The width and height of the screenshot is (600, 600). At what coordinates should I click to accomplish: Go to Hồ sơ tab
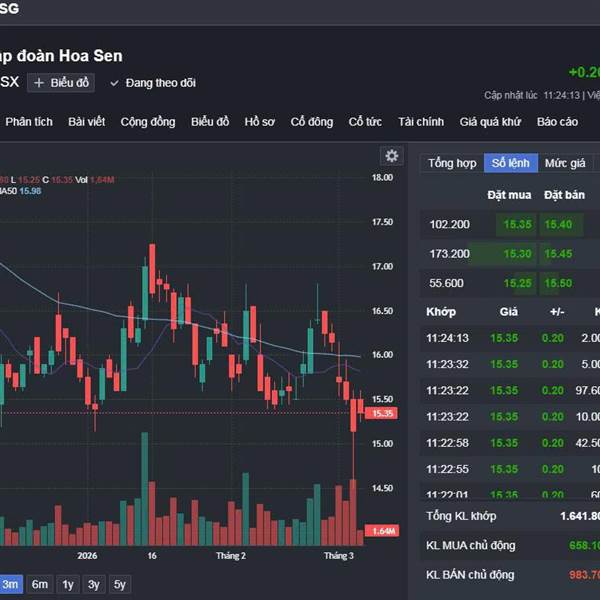tap(259, 122)
